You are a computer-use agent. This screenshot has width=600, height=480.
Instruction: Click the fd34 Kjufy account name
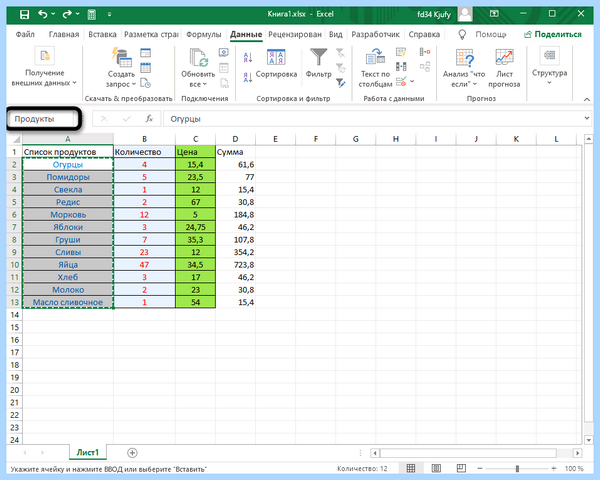pyautogui.click(x=434, y=15)
